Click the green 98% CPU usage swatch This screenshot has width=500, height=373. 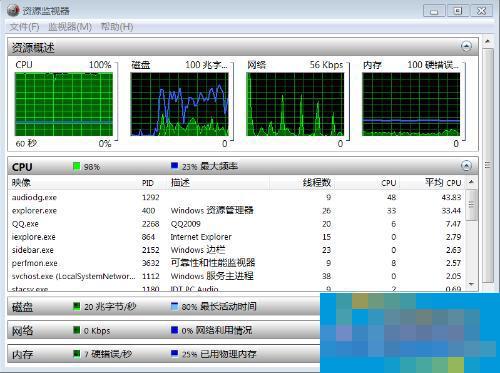tap(76, 166)
